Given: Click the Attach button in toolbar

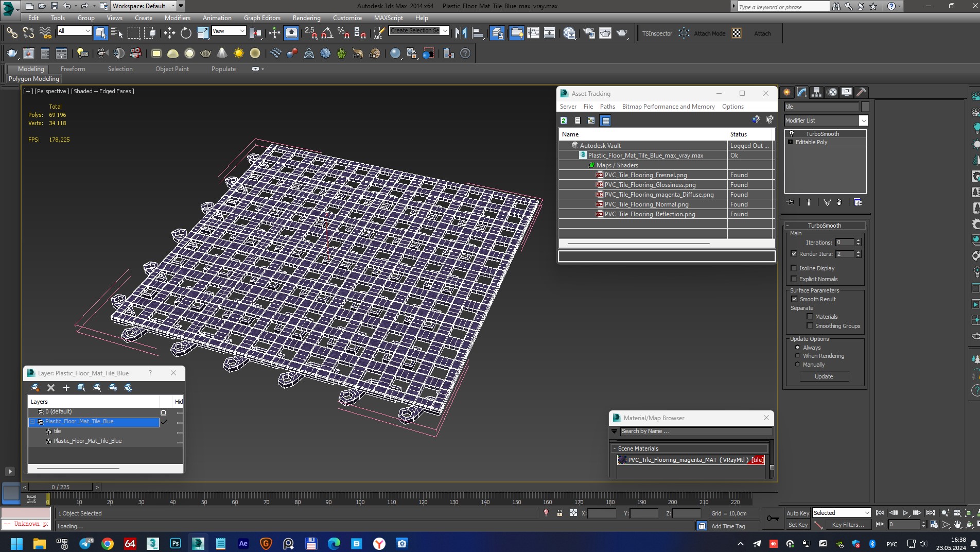Looking at the screenshot, I should pos(762,33).
